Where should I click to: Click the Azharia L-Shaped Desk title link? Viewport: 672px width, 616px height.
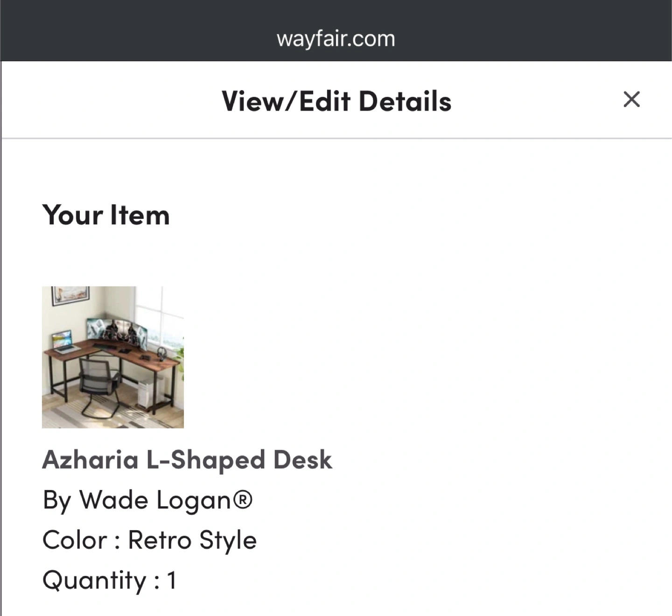(x=187, y=460)
